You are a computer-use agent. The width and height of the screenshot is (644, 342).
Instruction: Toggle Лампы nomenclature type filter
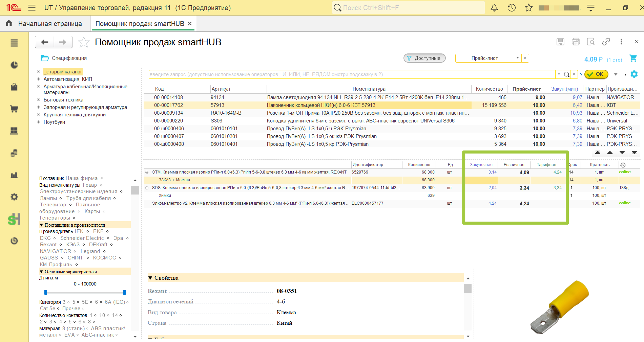tap(48, 198)
